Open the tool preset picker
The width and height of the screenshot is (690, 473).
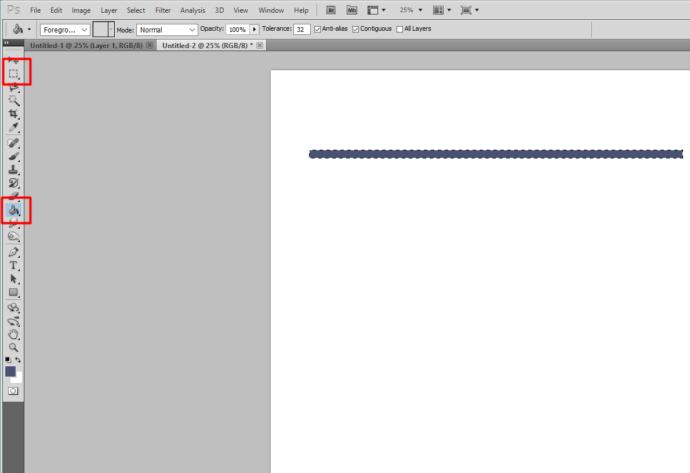point(29,29)
